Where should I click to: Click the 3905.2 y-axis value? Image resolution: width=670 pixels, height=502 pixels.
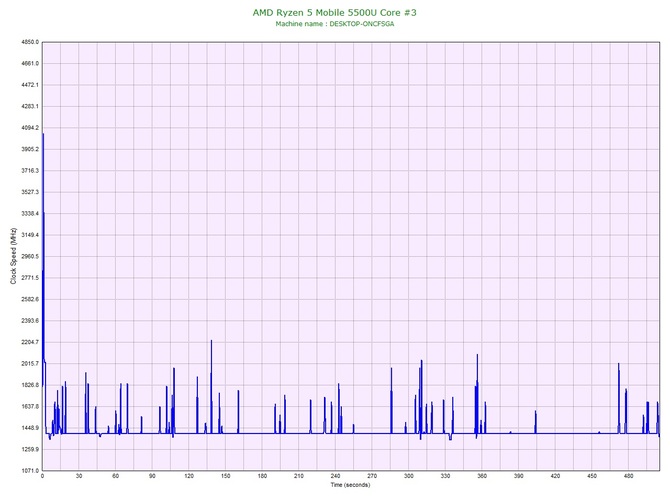pyautogui.click(x=29, y=149)
